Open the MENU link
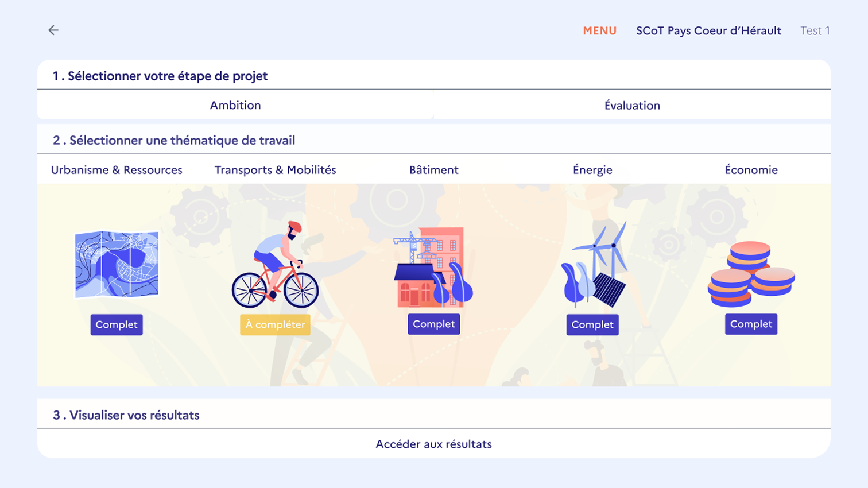Screen dimensions: 868x488 pyautogui.click(x=599, y=31)
